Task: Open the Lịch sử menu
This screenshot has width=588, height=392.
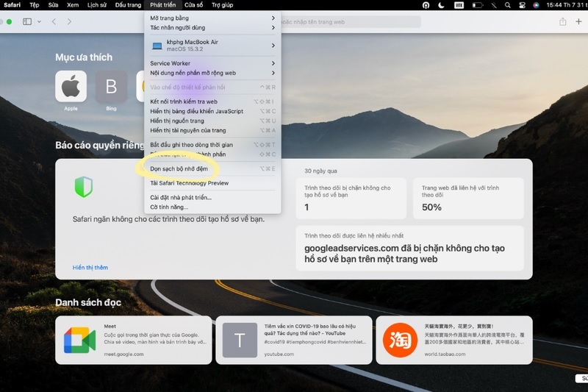Action: tap(97, 5)
